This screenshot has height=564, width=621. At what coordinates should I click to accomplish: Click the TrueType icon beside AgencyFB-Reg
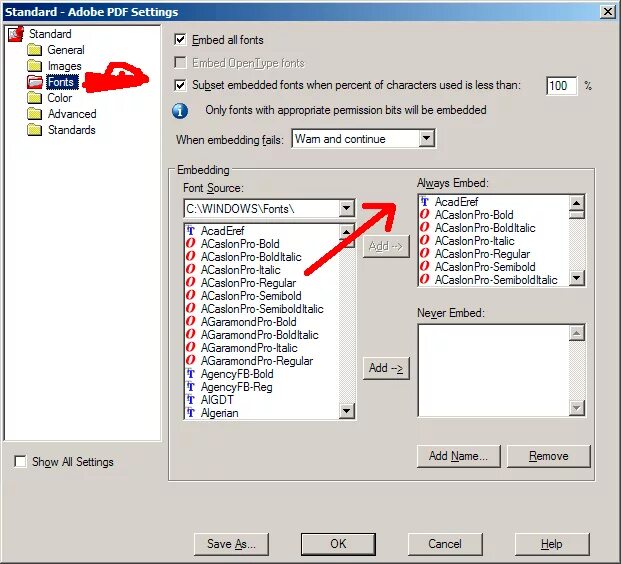pos(191,387)
